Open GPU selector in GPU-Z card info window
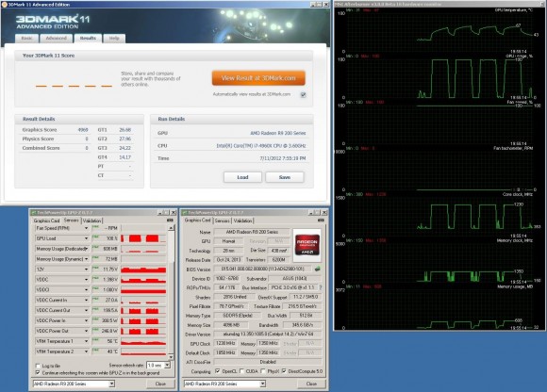 pos(262,384)
